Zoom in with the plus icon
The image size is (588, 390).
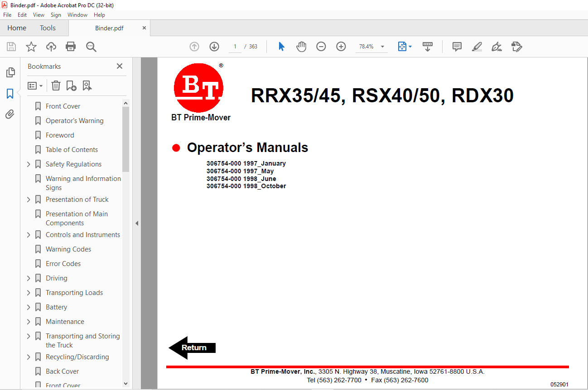(x=341, y=47)
